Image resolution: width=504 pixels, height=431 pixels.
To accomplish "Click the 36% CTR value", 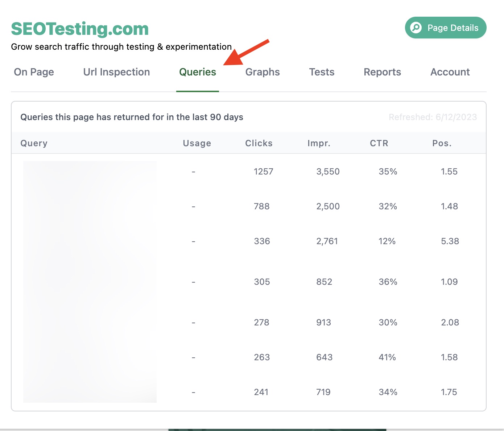I will coord(388,282).
